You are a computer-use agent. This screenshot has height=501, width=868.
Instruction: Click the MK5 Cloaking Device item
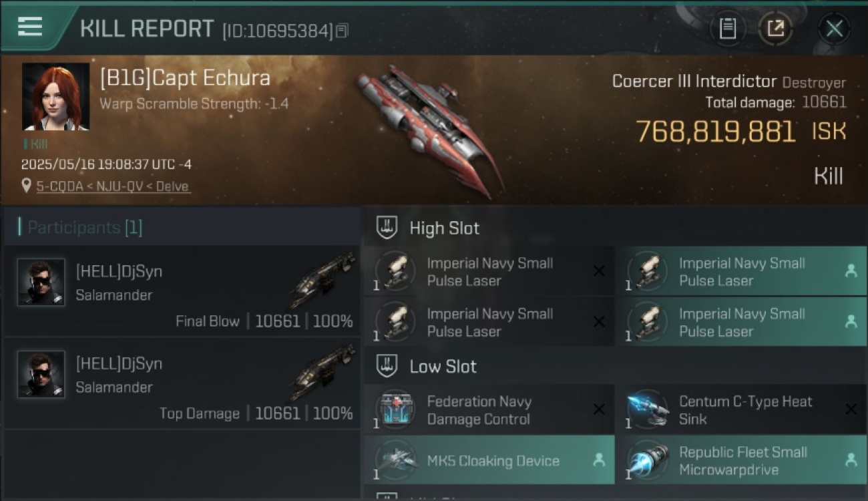[489, 460]
